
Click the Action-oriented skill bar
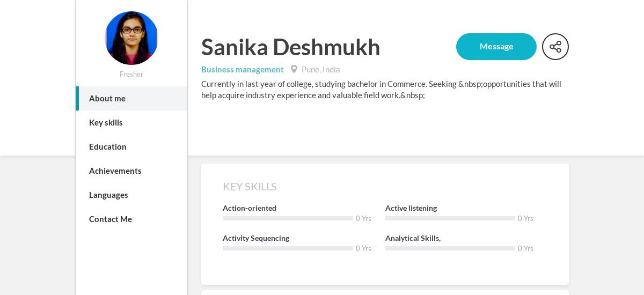pos(288,218)
